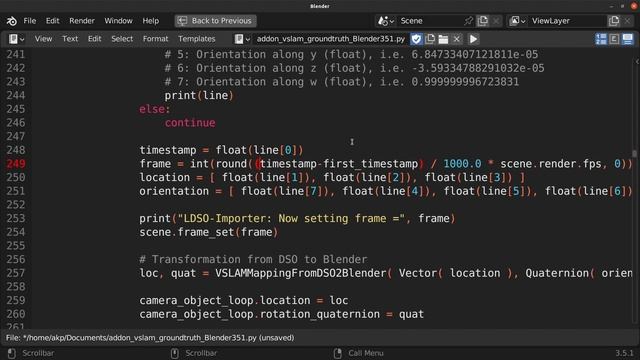Open the scene browse dropdown
640x360 pixels.
tap(386, 21)
